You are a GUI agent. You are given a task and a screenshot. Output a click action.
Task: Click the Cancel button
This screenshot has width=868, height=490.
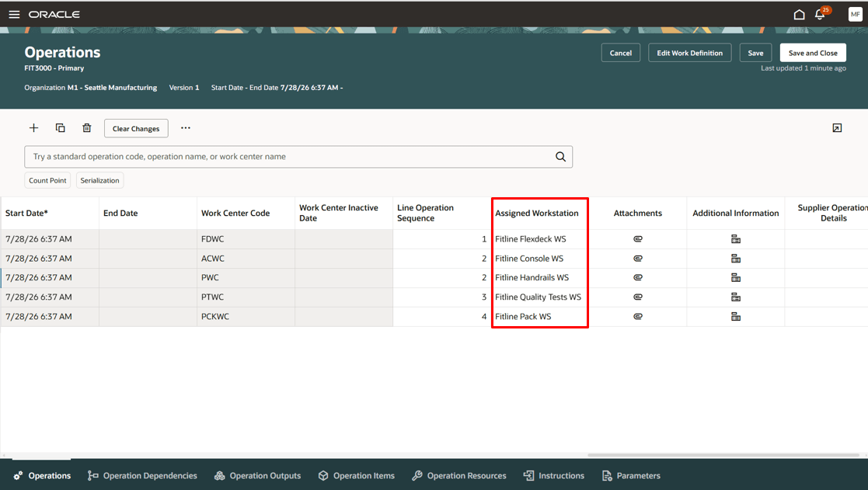point(621,53)
